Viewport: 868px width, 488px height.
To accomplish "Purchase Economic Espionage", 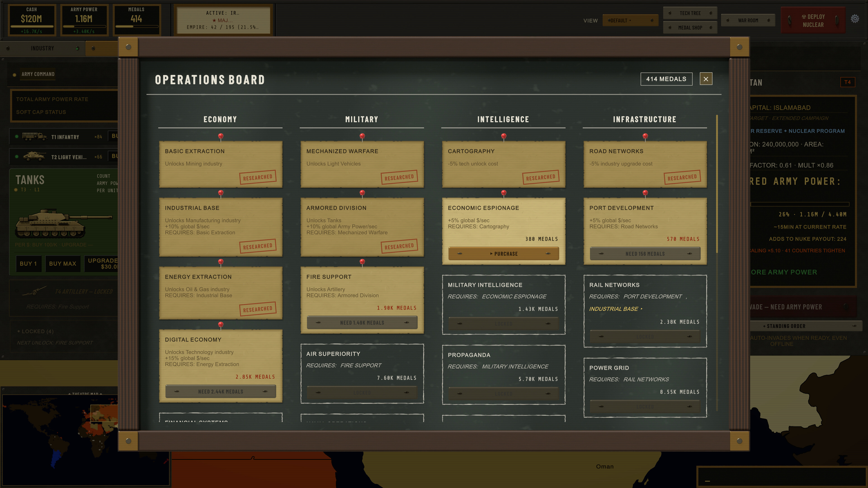I will pyautogui.click(x=504, y=253).
